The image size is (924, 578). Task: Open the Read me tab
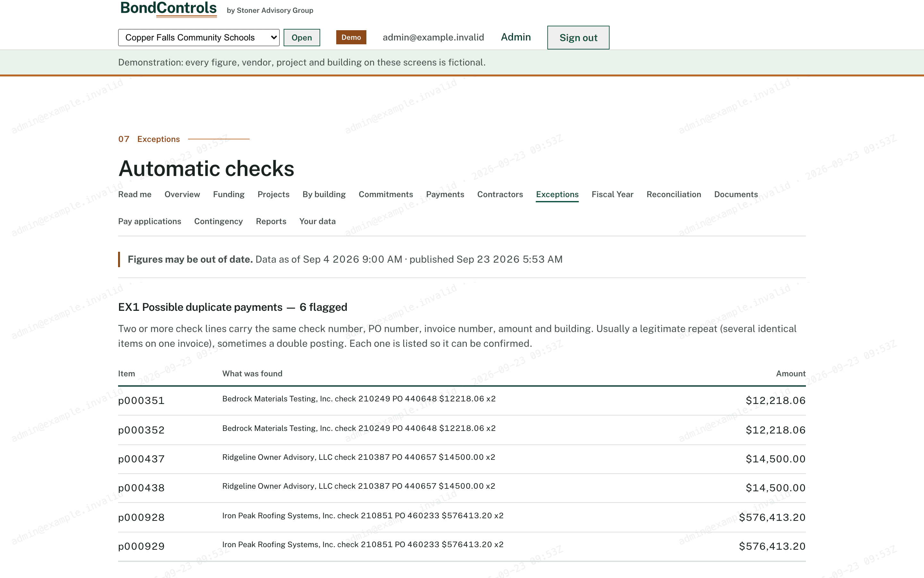135,194
